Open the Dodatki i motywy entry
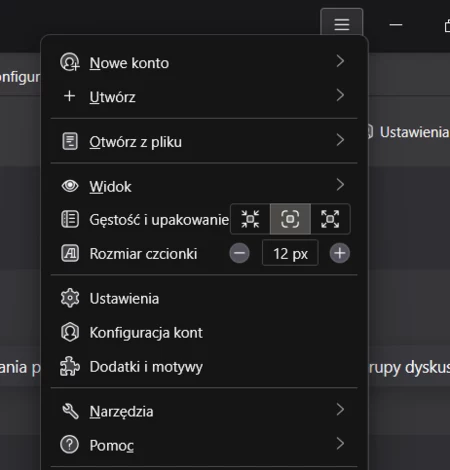Viewport: 450px width, 470px height. click(204, 367)
